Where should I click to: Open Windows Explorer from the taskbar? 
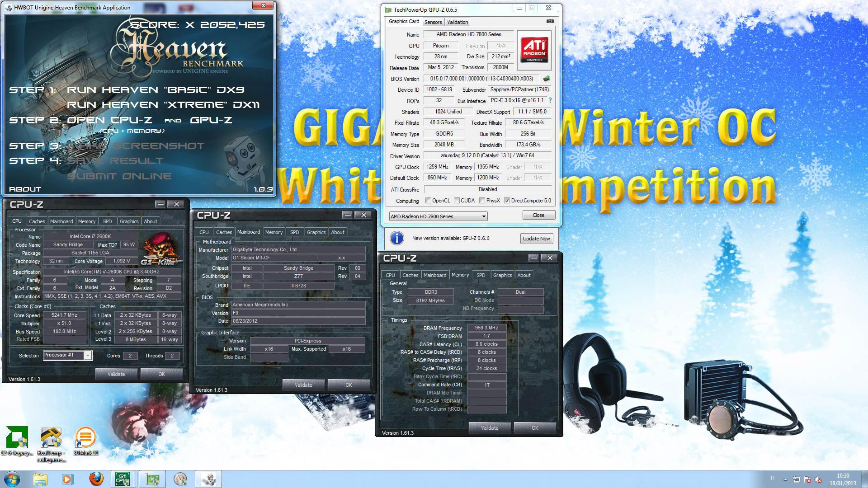pyautogui.click(x=40, y=479)
